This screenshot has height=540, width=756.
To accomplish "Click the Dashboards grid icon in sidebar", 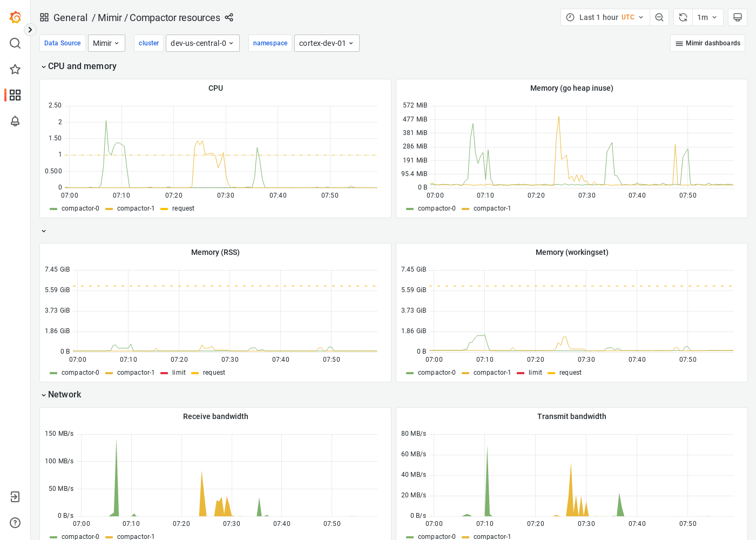I will (x=15, y=95).
